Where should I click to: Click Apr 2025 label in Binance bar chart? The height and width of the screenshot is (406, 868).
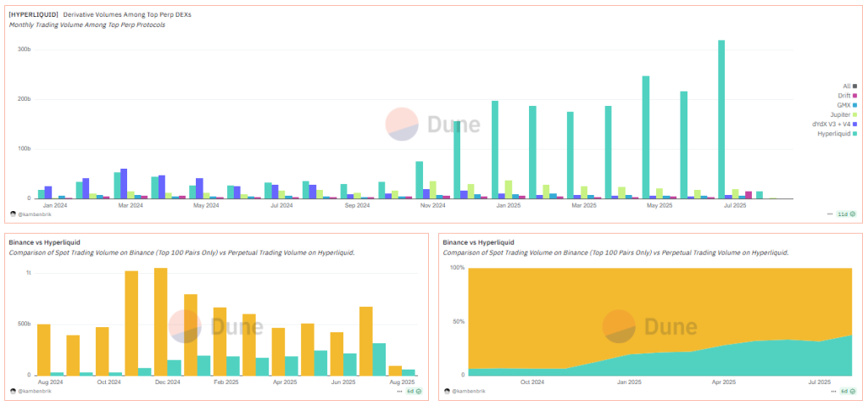pos(285,382)
